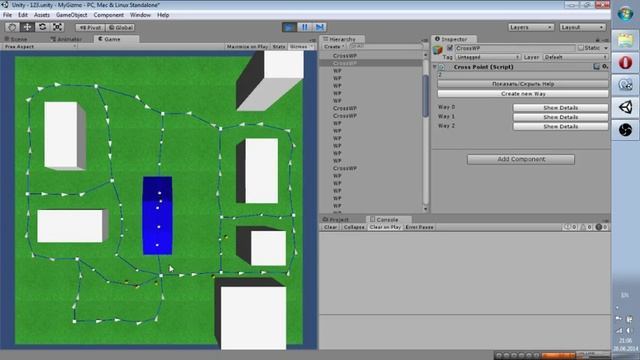The width and height of the screenshot is (640, 360).
Task: Select the Scale tool in toolbar
Action: pos(58,27)
